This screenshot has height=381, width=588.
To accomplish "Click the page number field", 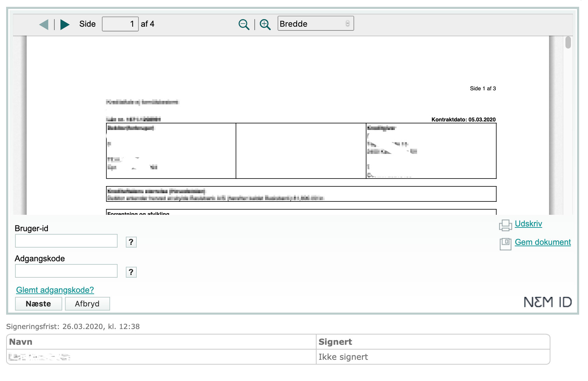I will 120,24.
